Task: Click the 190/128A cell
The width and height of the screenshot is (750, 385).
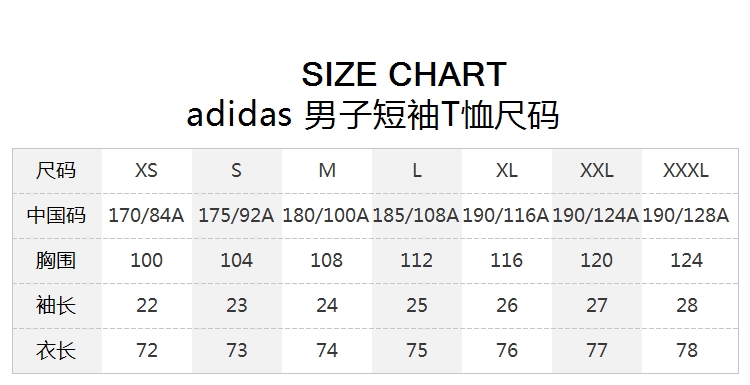Action: point(686,215)
